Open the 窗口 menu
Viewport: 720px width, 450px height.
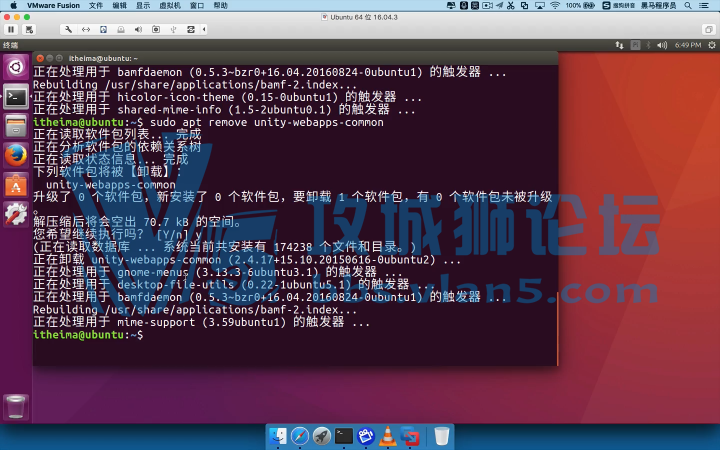(197, 6)
